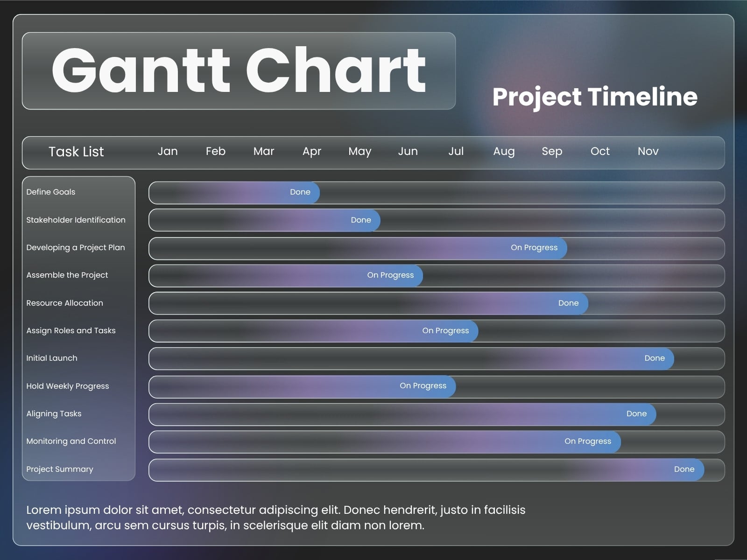Viewport: 747px width, 560px height.
Task: Click the Initial Launch task
Action: pyautogui.click(x=52, y=358)
